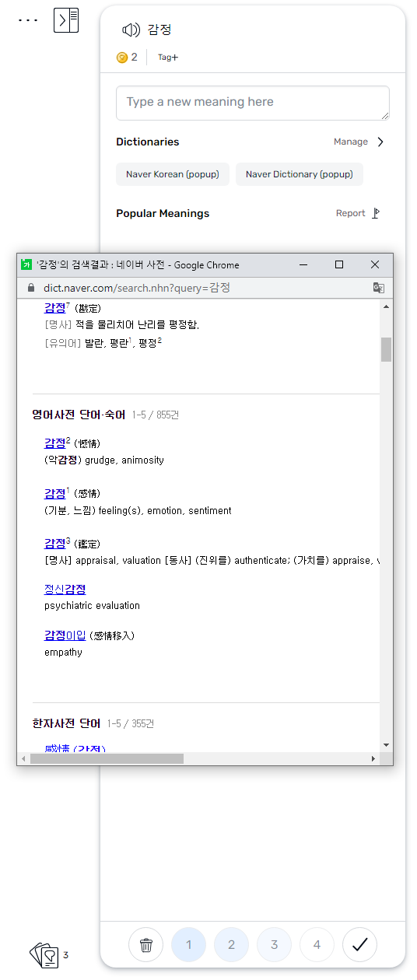The width and height of the screenshot is (417, 980).
Task: Open Naver Dictionary (popup)
Action: (300, 174)
